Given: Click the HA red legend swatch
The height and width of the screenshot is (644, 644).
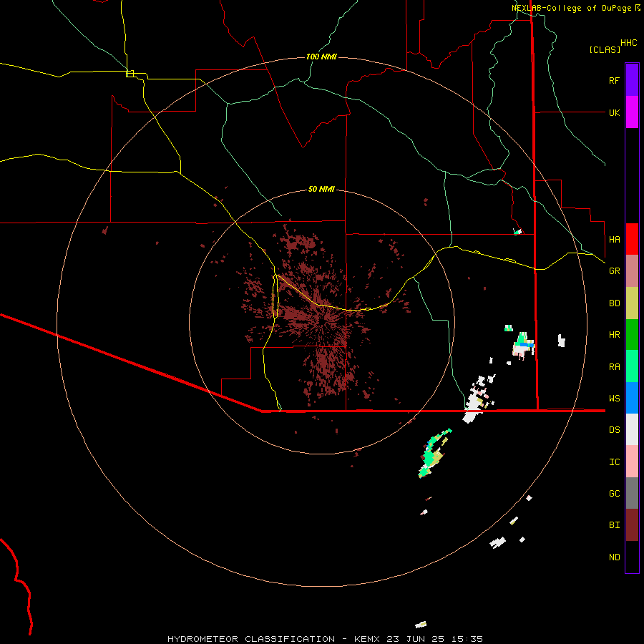Looking at the screenshot, I should tap(632, 239).
